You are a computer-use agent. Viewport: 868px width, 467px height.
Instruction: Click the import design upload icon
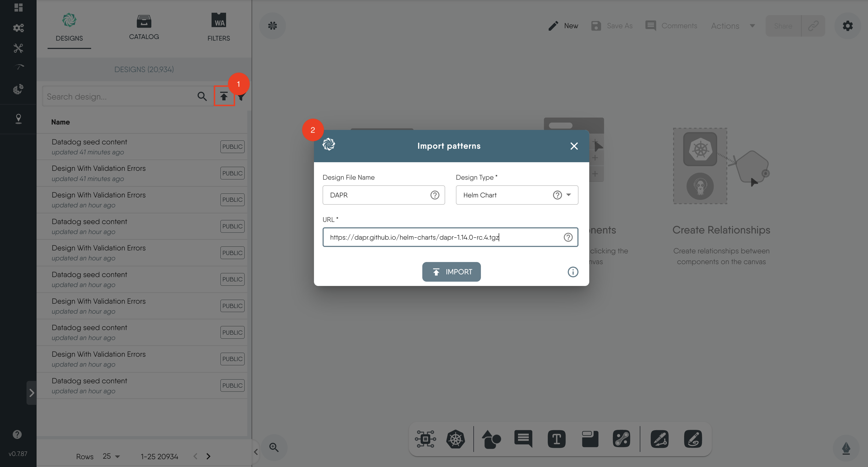(224, 96)
